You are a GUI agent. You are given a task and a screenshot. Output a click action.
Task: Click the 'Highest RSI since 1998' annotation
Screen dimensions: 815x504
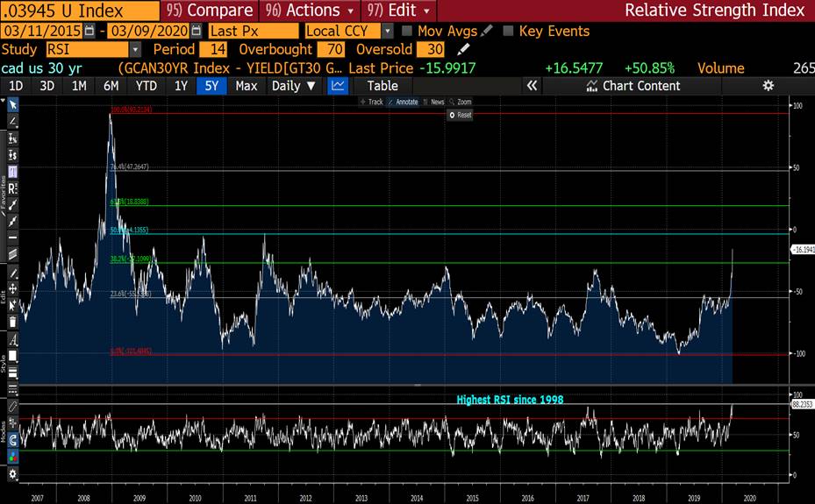click(x=510, y=400)
